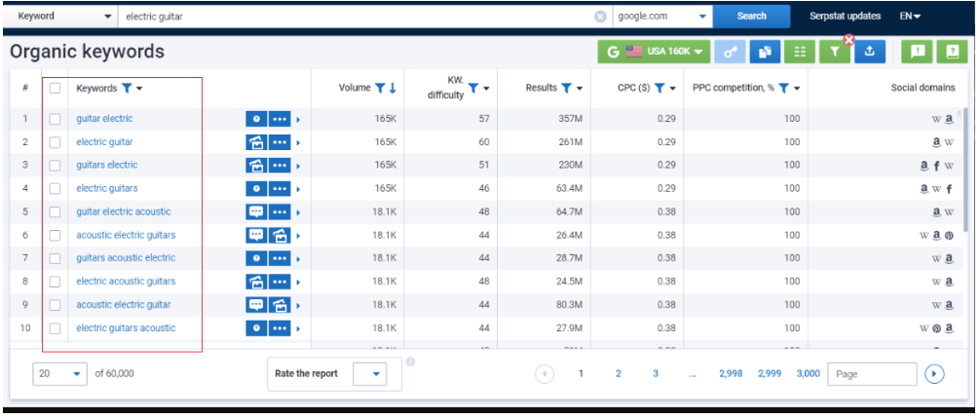This screenshot has height=419, width=980.
Task: Go to page 2
Action: click(619, 374)
